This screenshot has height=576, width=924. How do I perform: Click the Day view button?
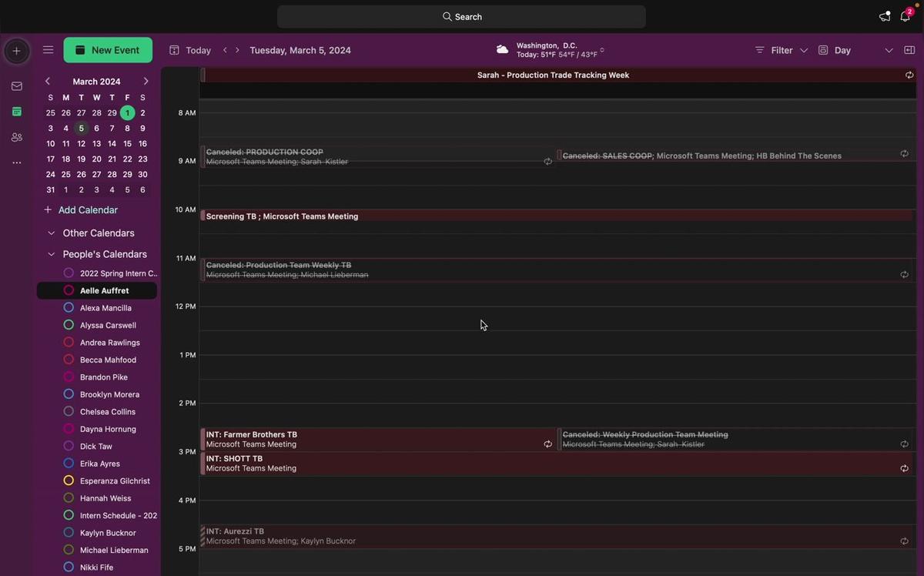click(x=835, y=50)
